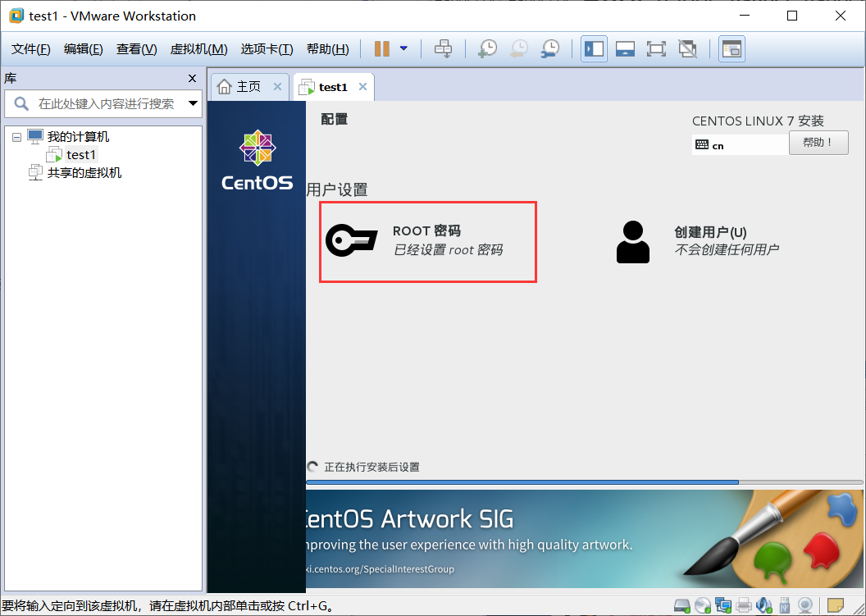This screenshot has width=866, height=616.
Task: Click the create user person icon
Action: (x=633, y=242)
